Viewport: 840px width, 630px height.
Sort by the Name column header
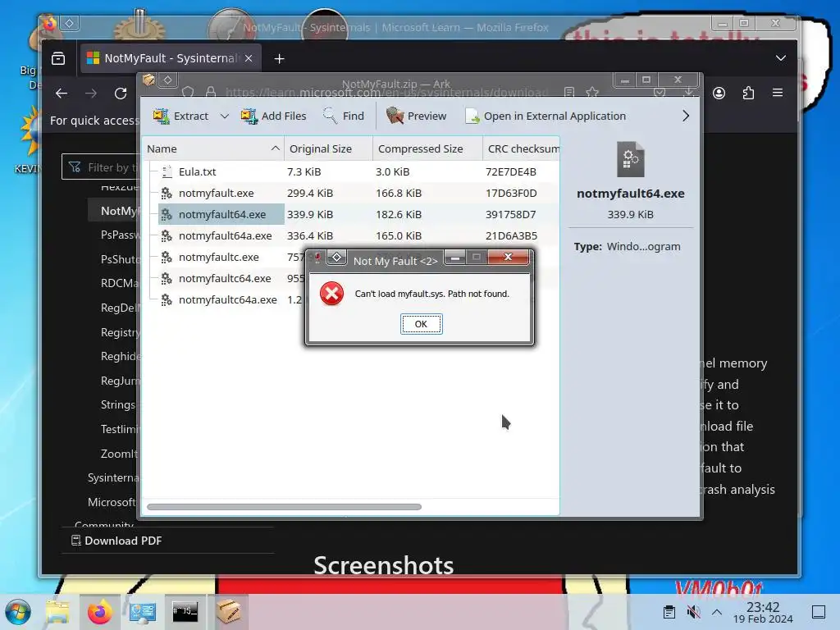[213, 149]
